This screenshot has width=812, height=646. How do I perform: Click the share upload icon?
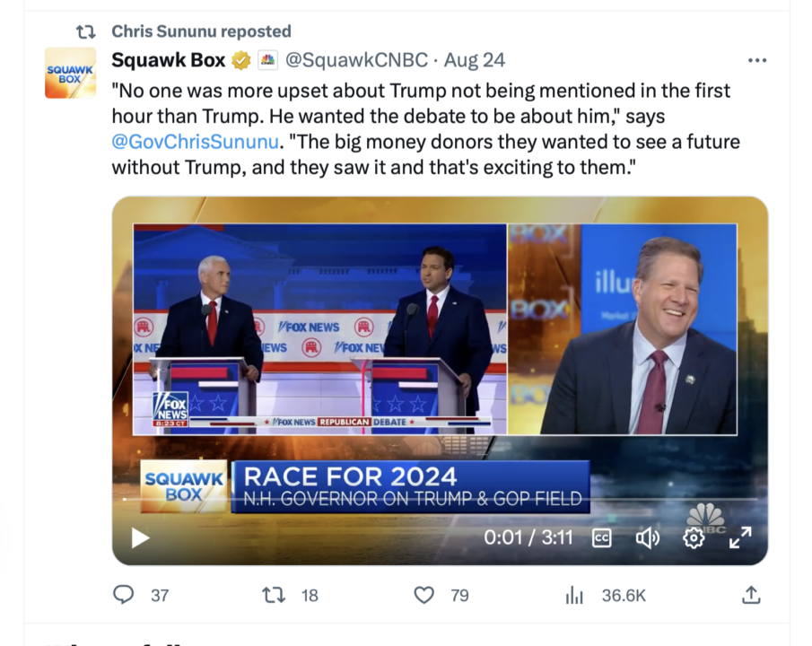pyautogui.click(x=752, y=595)
